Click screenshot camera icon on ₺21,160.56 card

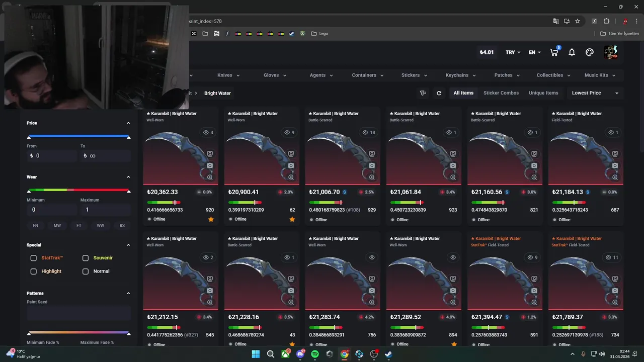coord(534,165)
